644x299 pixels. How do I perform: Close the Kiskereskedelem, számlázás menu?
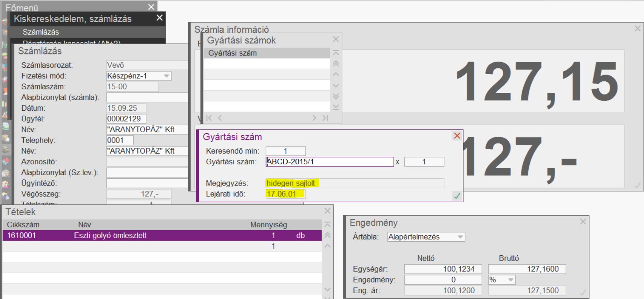click(159, 18)
